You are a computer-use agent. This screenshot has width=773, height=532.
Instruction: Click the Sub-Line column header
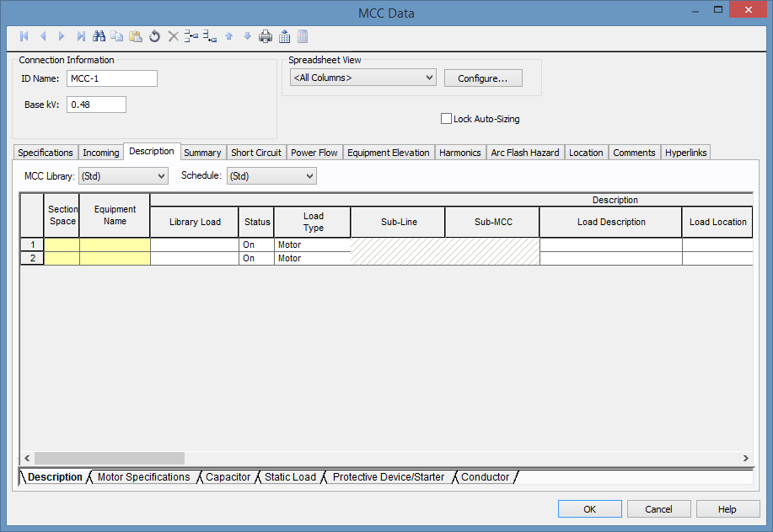click(x=399, y=222)
